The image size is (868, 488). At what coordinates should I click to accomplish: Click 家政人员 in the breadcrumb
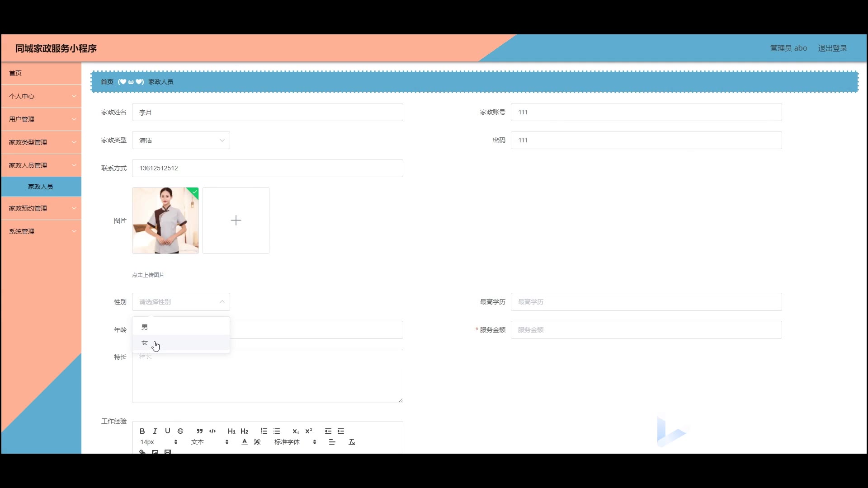[x=160, y=82]
